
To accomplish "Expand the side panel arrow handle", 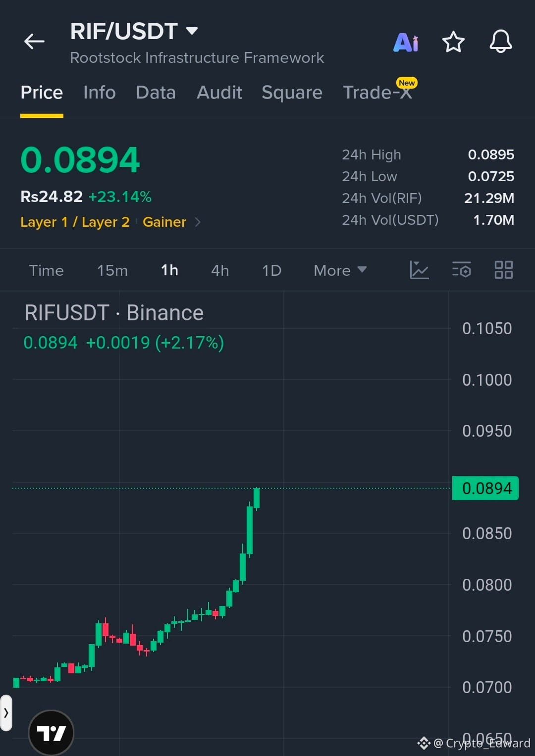I will 6,713.
